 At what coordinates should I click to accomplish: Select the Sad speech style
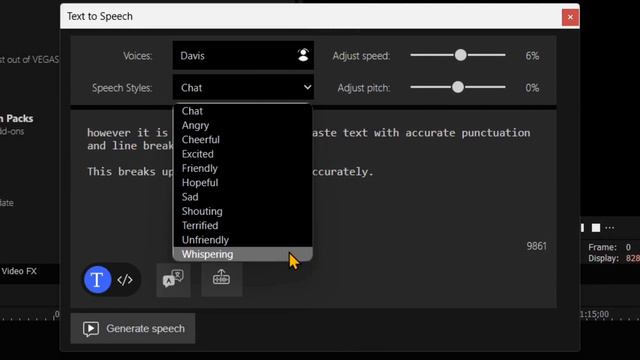(x=243, y=197)
